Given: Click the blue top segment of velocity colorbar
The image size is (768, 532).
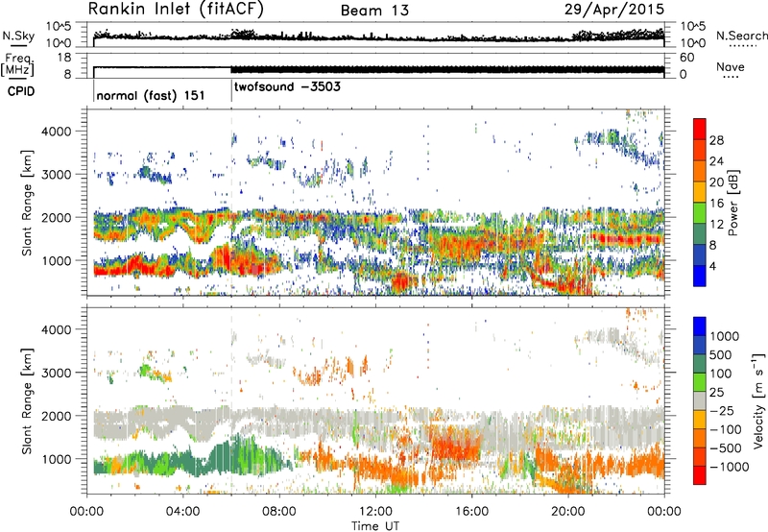Looking at the screenshot, I should click(700, 326).
